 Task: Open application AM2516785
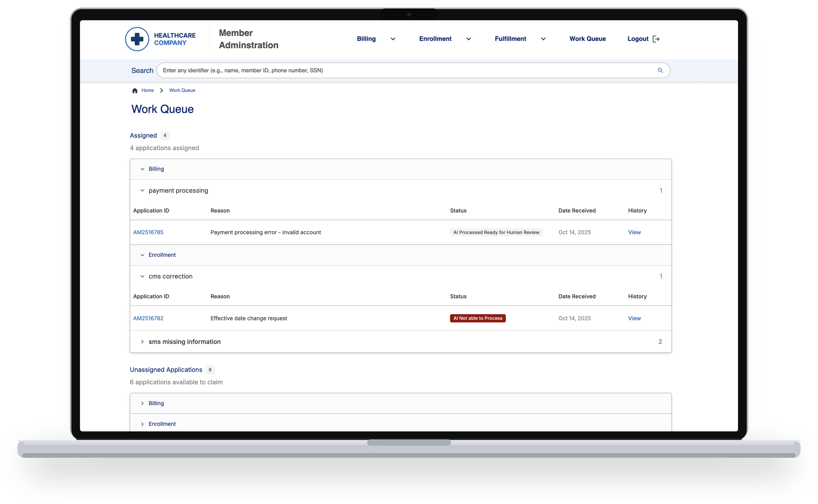(148, 232)
